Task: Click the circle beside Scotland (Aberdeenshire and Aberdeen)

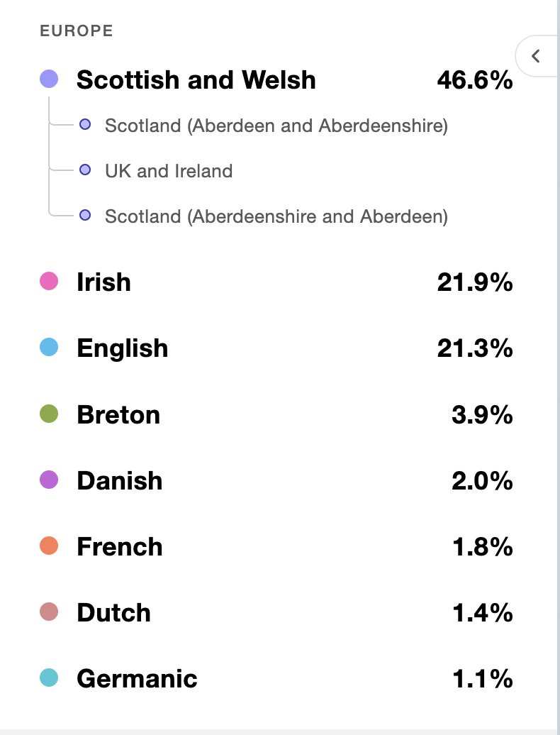Action: 85,215
